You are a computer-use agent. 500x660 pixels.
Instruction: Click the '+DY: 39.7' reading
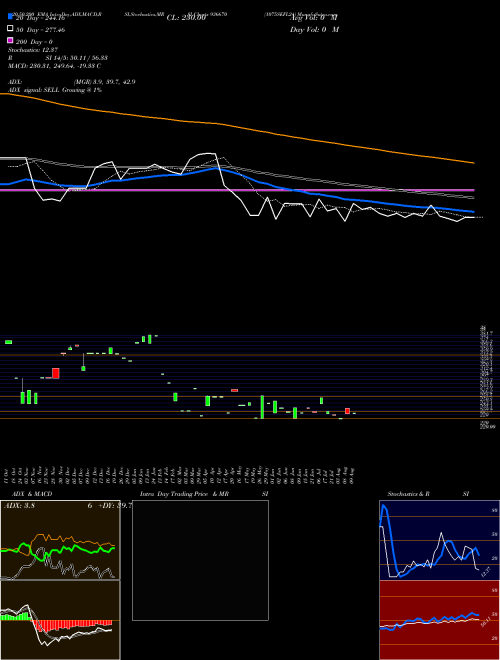pyautogui.click(x=115, y=506)
